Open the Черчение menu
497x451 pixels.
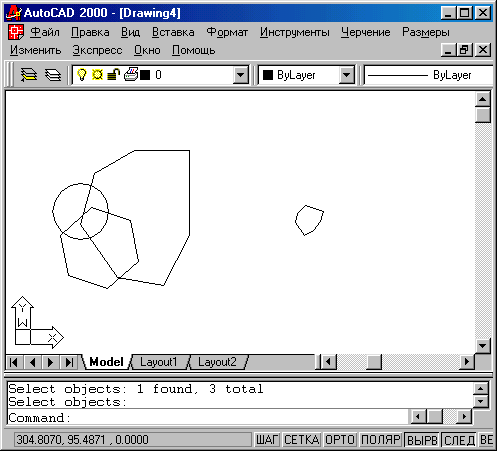click(365, 32)
